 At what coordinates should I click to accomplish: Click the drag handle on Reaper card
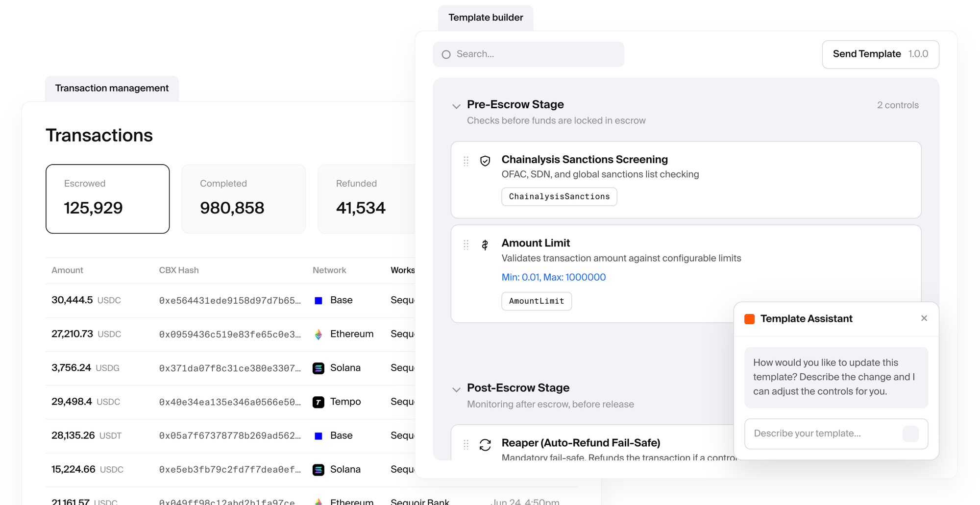point(466,444)
